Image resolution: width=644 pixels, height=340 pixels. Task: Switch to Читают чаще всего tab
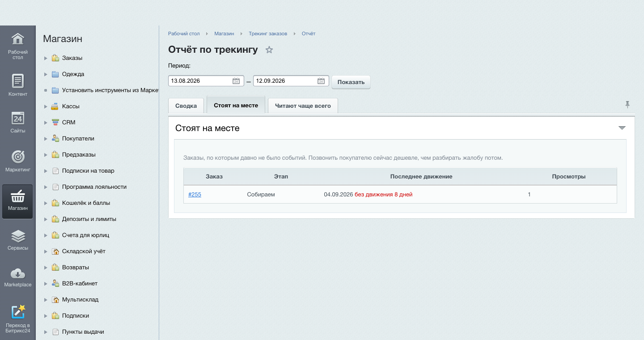pyautogui.click(x=303, y=106)
